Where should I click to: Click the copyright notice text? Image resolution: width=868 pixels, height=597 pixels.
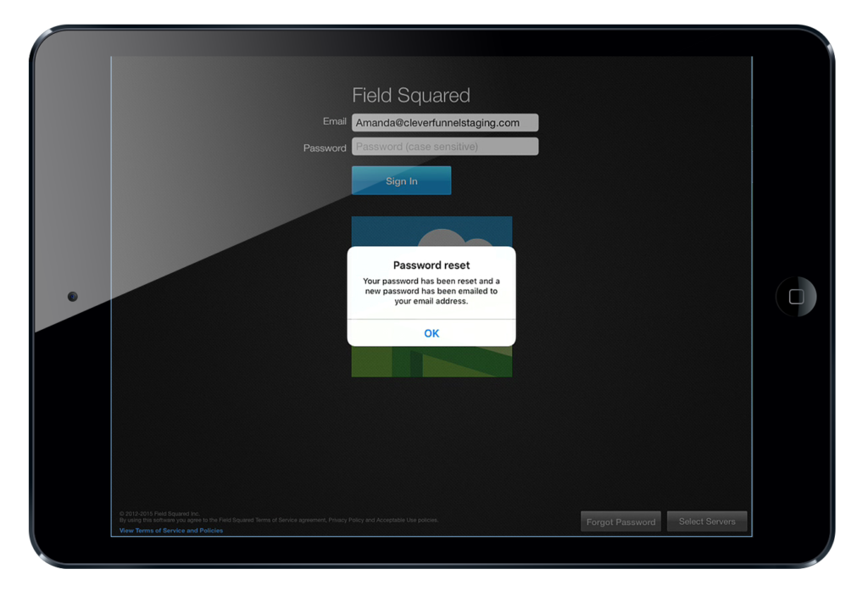point(160,513)
